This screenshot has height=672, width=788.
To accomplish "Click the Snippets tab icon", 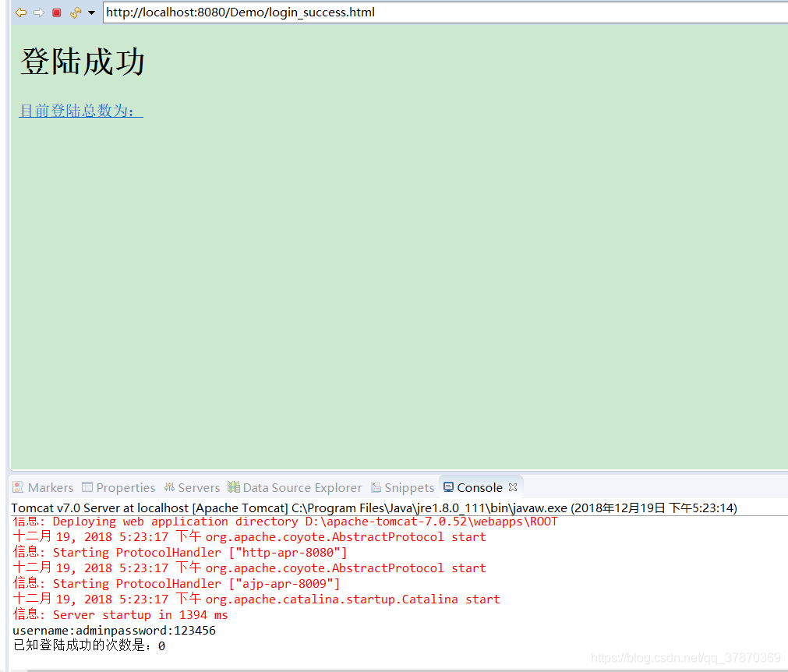I will click(376, 487).
